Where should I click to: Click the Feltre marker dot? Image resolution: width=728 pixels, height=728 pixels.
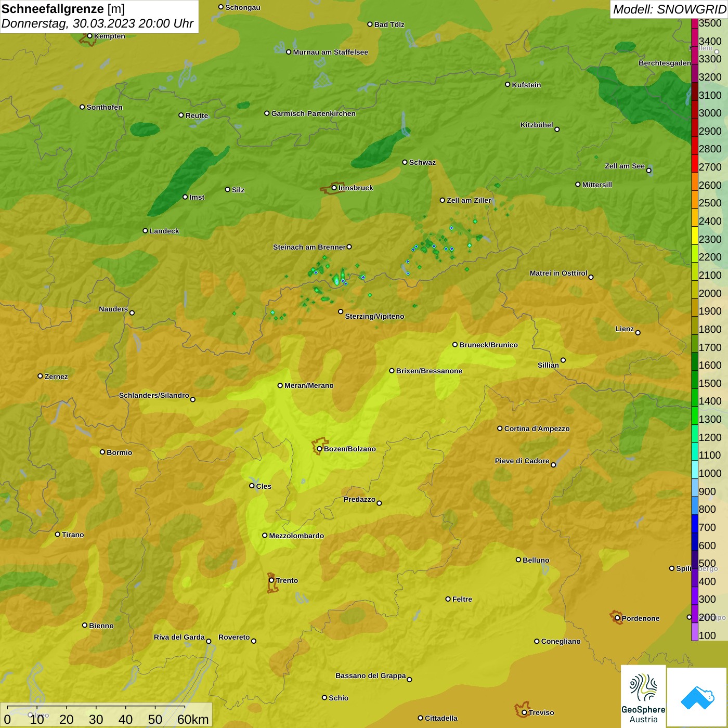[448, 599]
